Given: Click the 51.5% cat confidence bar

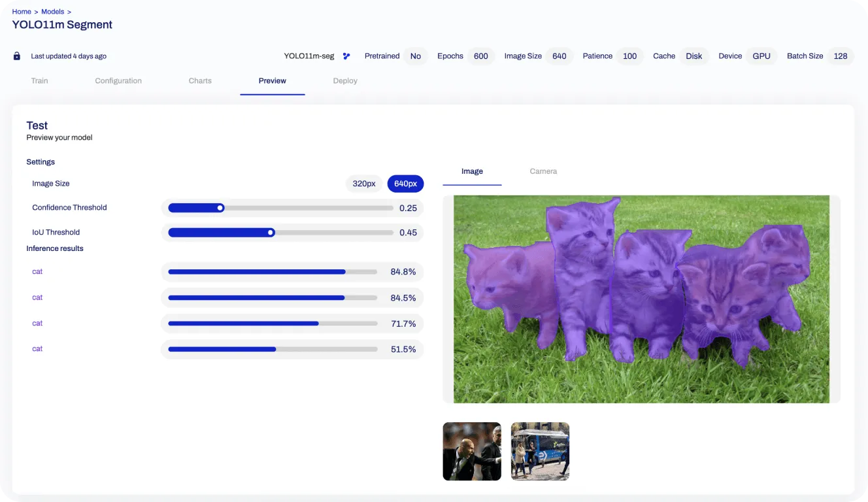Looking at the screenshot, I should click(273, 350).
